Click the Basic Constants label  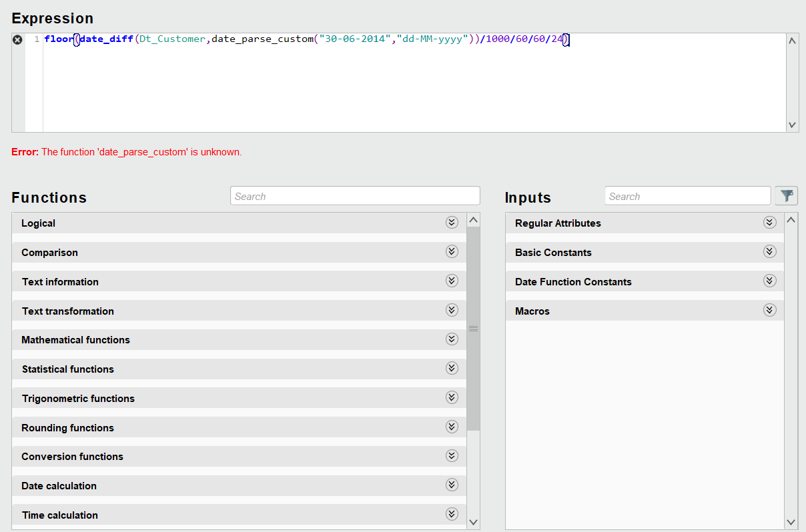click(553, 253)
